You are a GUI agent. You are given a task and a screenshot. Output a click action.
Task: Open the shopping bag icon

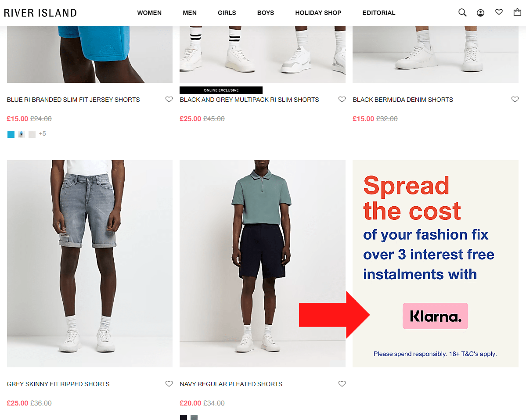tap(517, 12)
